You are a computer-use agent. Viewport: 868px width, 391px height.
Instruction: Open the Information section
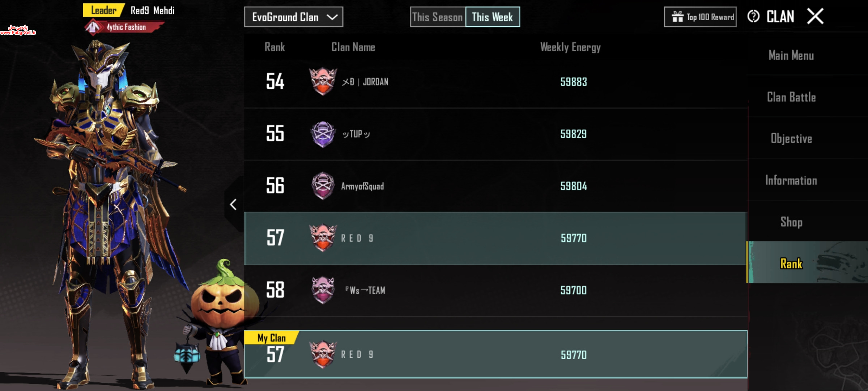pyautogui.click(x=791, y=180)
